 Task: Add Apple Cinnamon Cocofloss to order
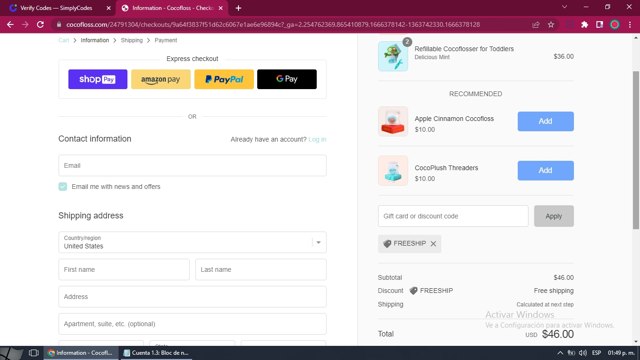pyautogui.click(x=545, y=121)
